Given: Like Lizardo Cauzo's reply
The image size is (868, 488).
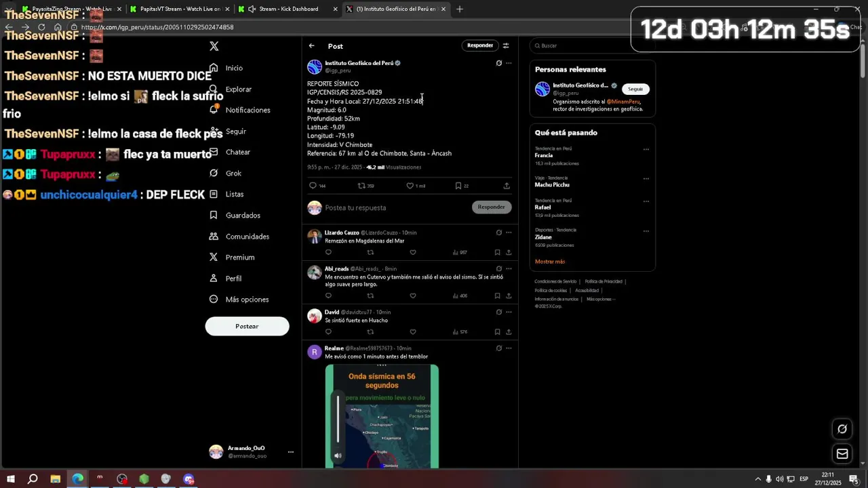Looking at the screenshot, I should tap(412, 252).
